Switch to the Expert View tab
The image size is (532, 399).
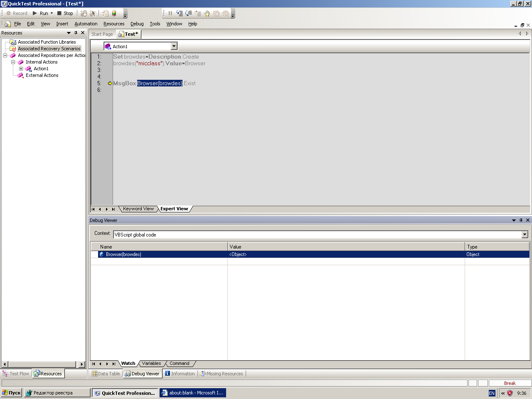tap(174, 209)
